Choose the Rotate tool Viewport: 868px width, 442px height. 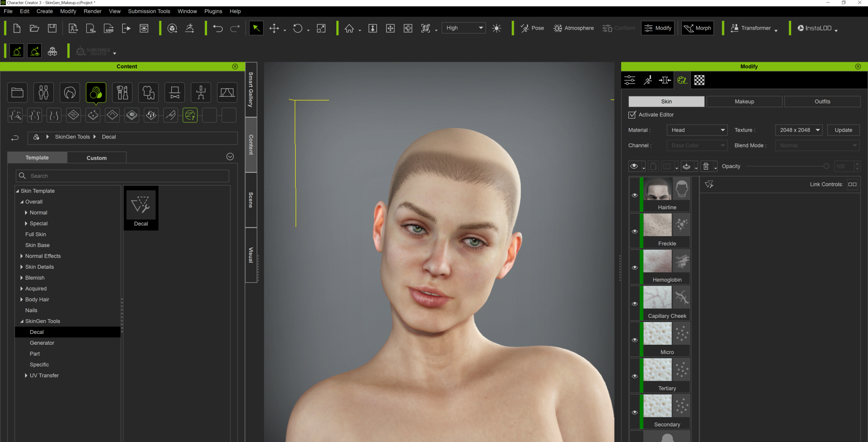click(297, 28)
